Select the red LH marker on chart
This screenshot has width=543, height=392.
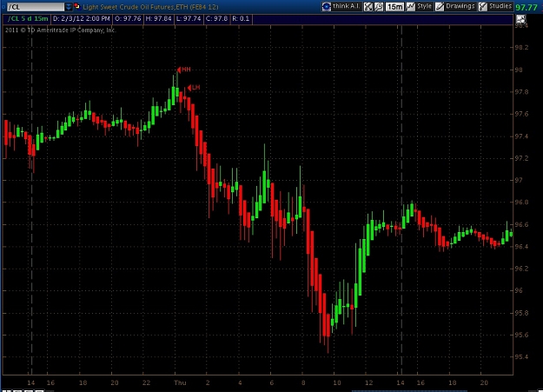194,87
